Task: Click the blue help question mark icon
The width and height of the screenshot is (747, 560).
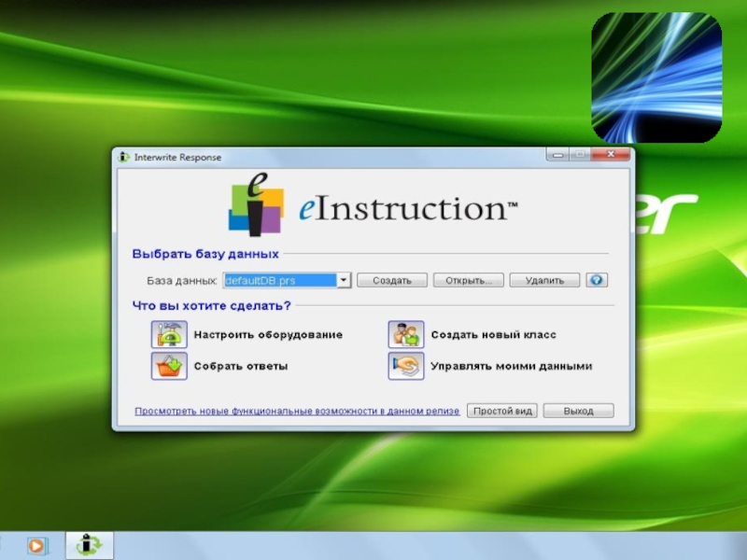Action: point(597,280)
